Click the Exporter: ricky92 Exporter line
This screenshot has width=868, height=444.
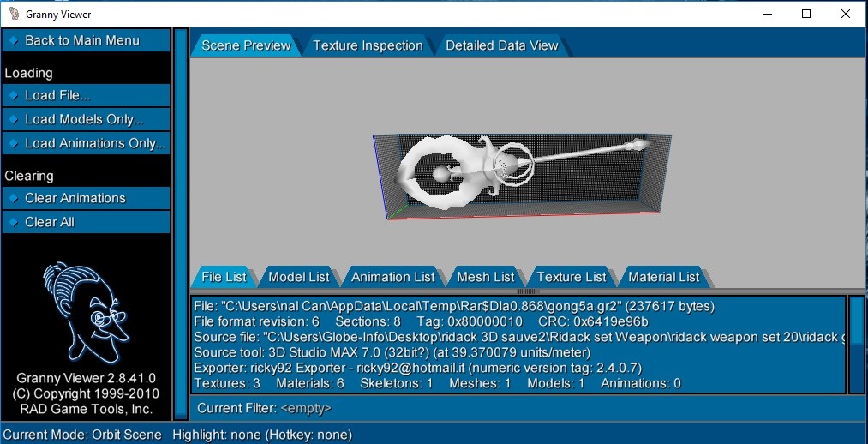(x=418, y=368)
